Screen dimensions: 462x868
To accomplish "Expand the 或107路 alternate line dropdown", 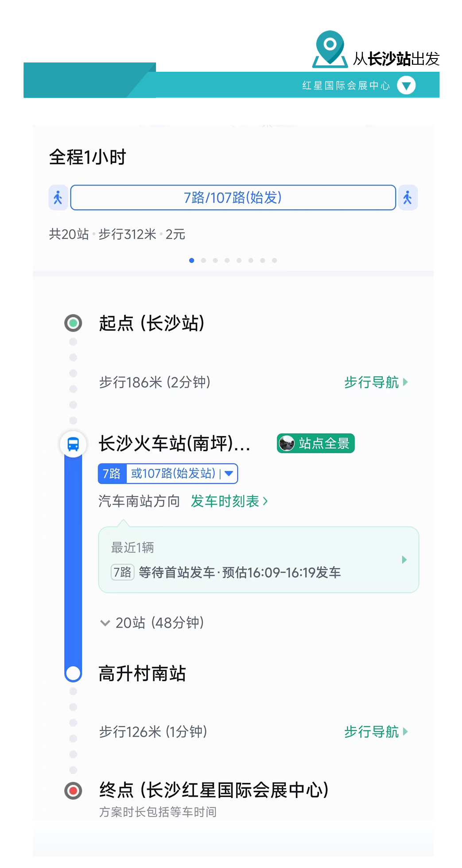I will pos(229,474).
